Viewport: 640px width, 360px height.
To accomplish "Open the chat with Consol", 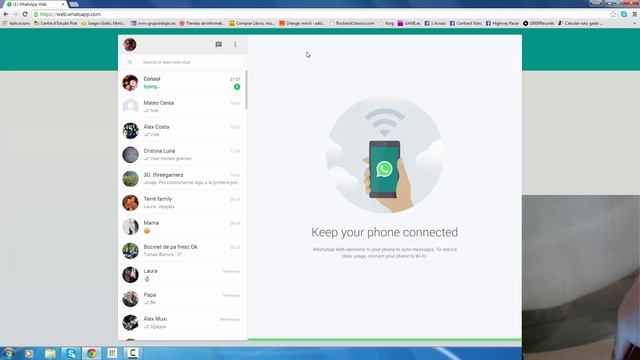I will (x=182, y=82).
